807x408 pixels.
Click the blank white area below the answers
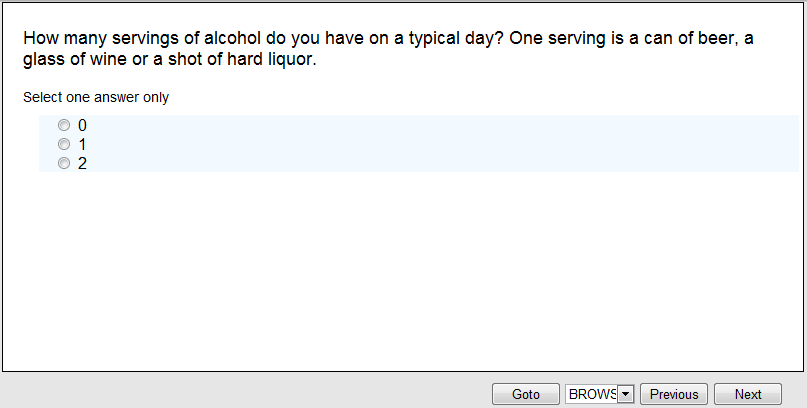(x=400, y=270)
